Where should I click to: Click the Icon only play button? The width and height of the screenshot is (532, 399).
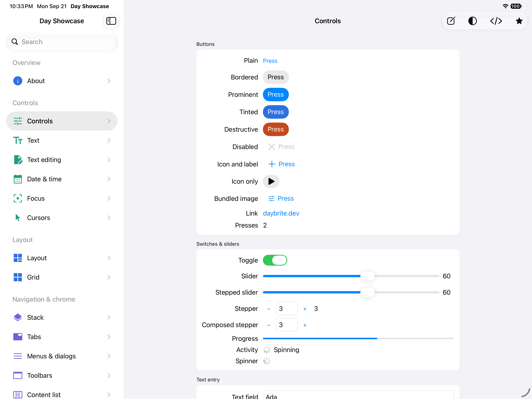point(271,181)
